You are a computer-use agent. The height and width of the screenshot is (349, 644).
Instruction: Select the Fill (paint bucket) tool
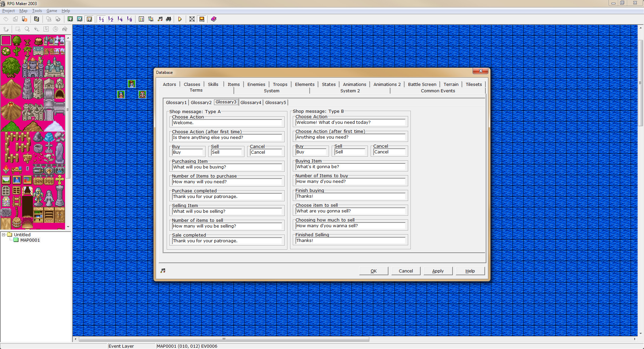(65, 29)
